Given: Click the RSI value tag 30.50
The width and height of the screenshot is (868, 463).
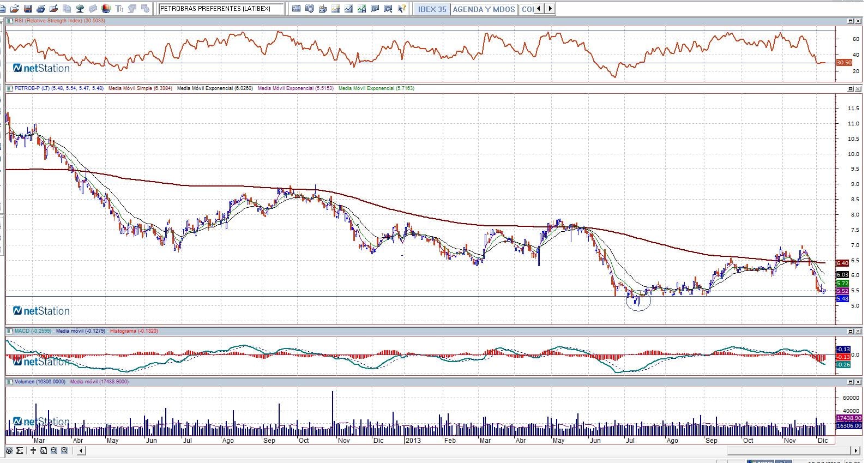Looking at the screenshot, I should click(x=843, y=63).
